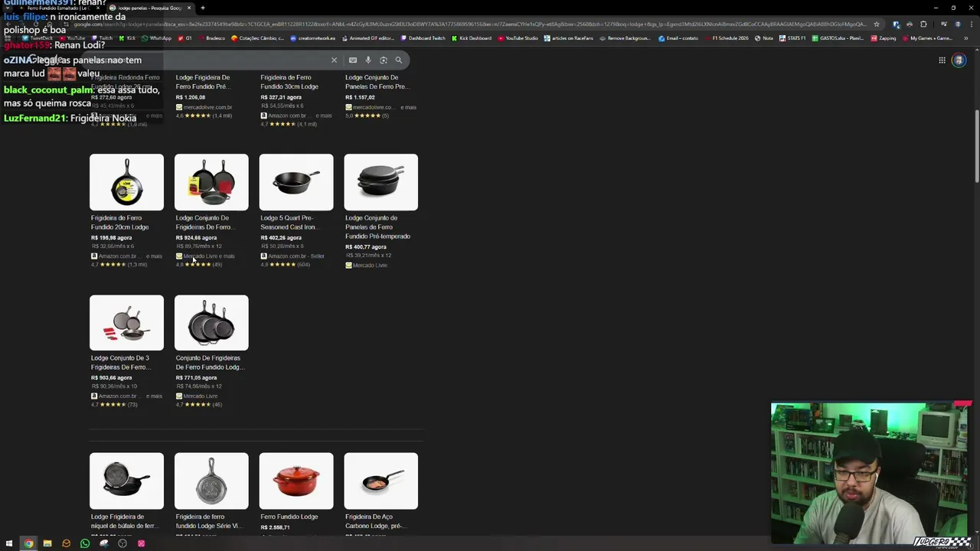The height and width of the screenshot is (551, 980).
Task: Open the Zapping bookmark
Action: 884,38
